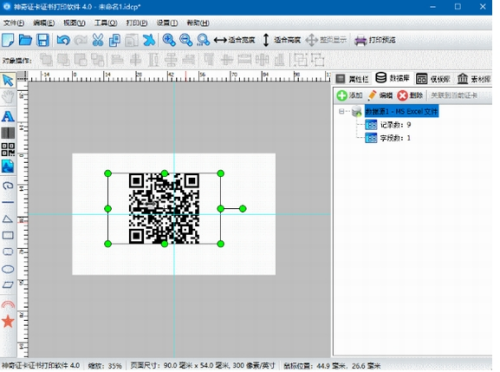Viewport: 500px width, 372px height.
Task: Choose the QR code tool
Action: 8,149
